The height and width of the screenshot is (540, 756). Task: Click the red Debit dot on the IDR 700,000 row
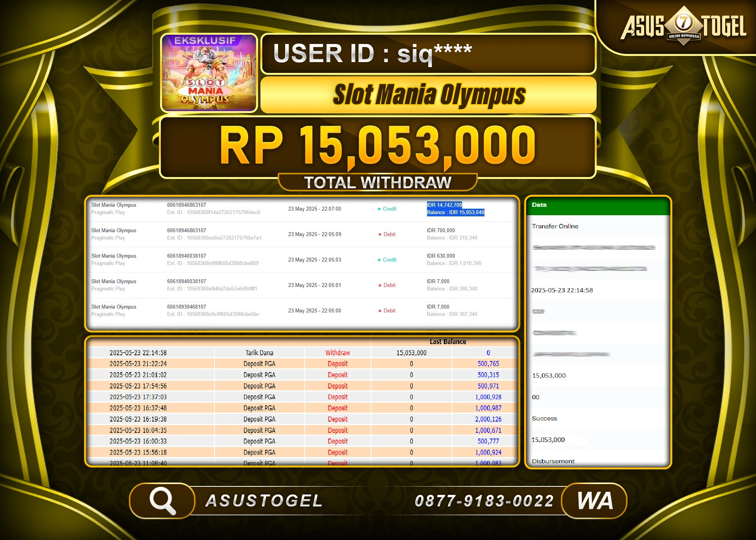click(379, 234)
